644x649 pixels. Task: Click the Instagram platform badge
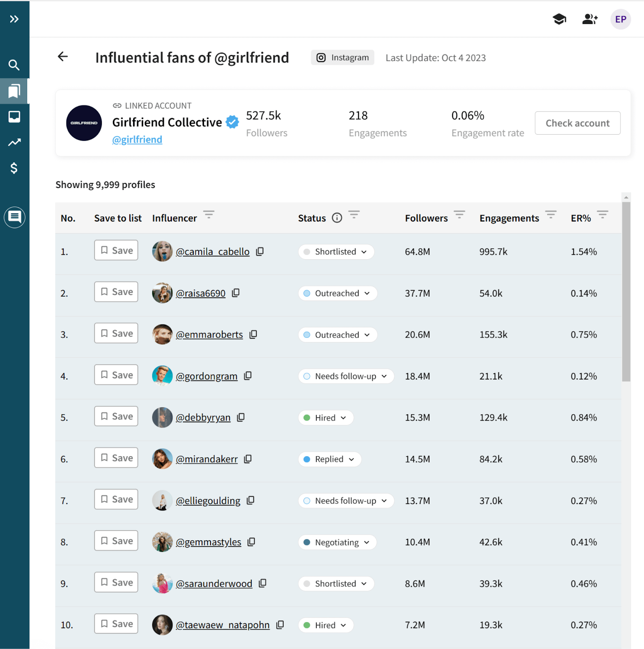(x=343, y=58)
